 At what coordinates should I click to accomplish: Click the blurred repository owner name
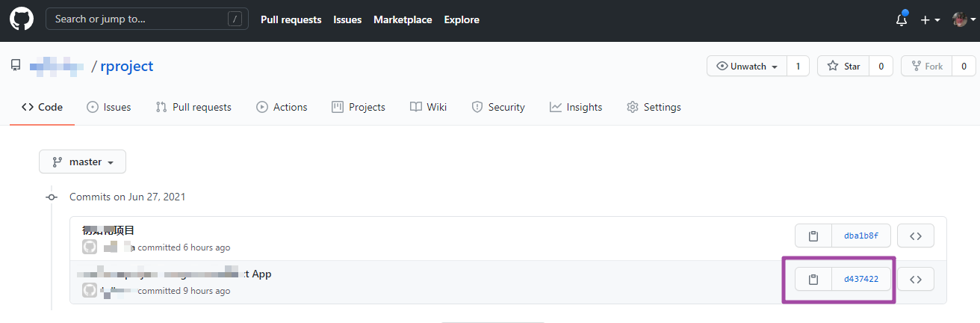pos(57,67)
